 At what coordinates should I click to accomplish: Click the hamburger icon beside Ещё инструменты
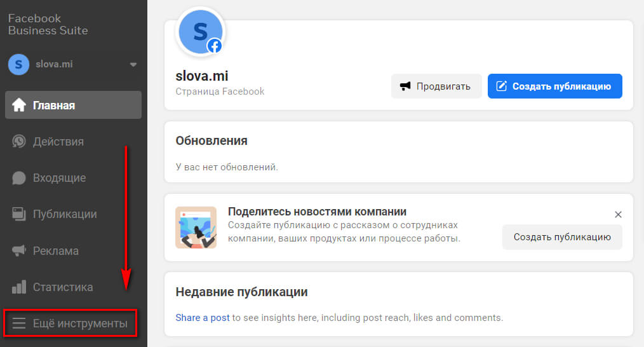click(x=19, y=323)
